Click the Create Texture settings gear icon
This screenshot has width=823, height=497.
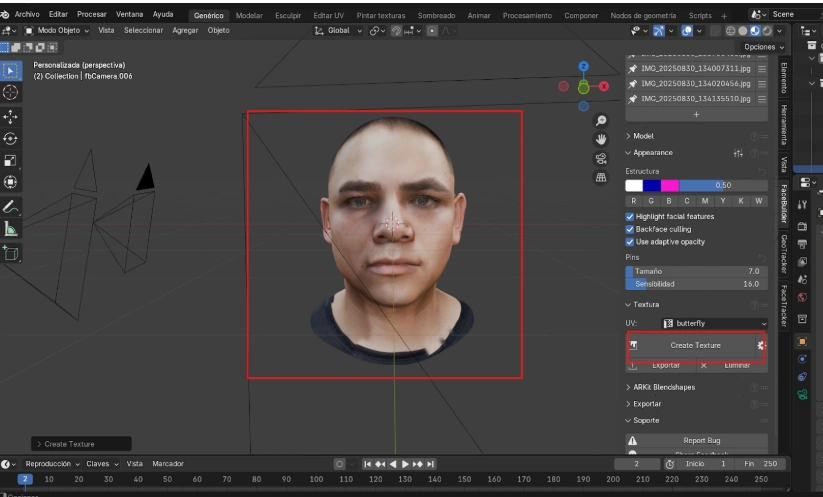point(761,345)
